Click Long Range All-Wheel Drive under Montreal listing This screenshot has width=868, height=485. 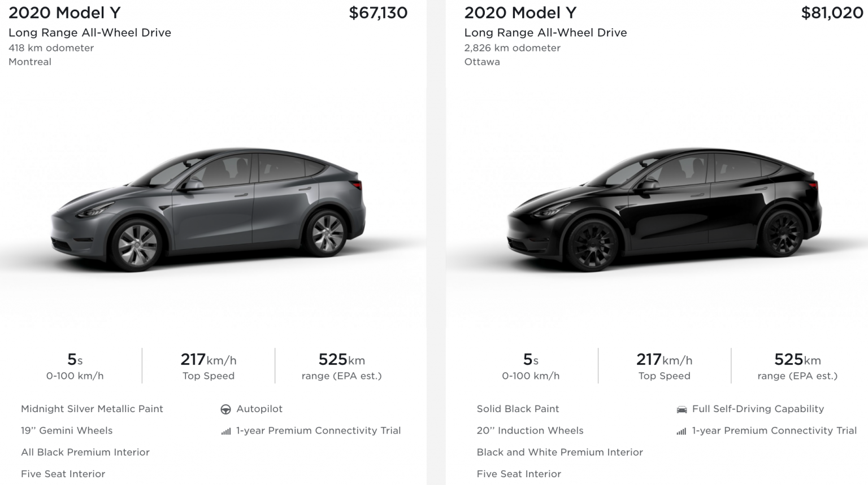pyautogui.click(x=89, y=33)
